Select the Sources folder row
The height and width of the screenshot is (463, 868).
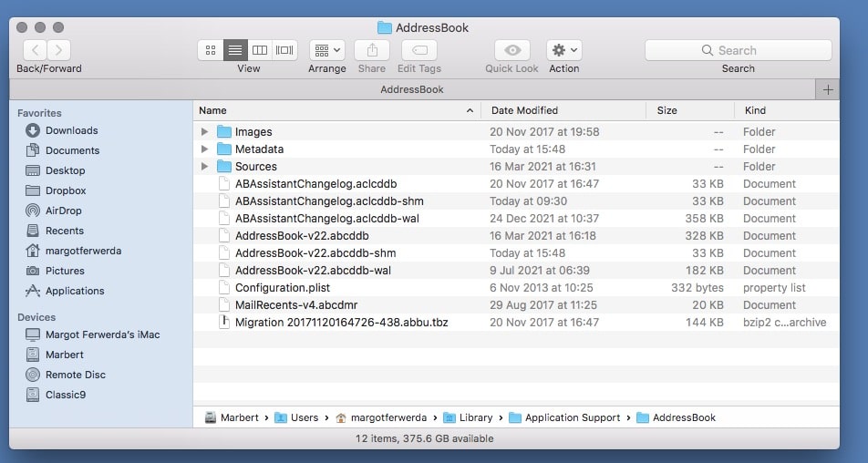click(x=516, y=167)
